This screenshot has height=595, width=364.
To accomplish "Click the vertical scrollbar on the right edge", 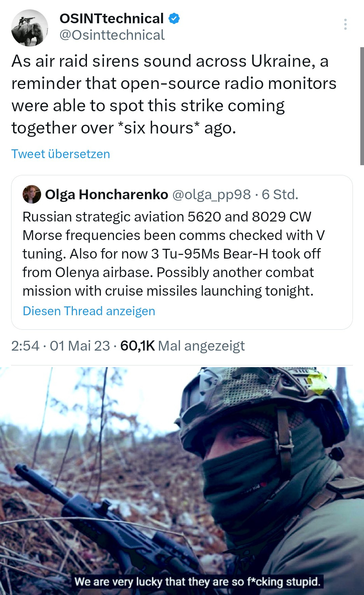I will pyautogui.click(x=362, y=106).
